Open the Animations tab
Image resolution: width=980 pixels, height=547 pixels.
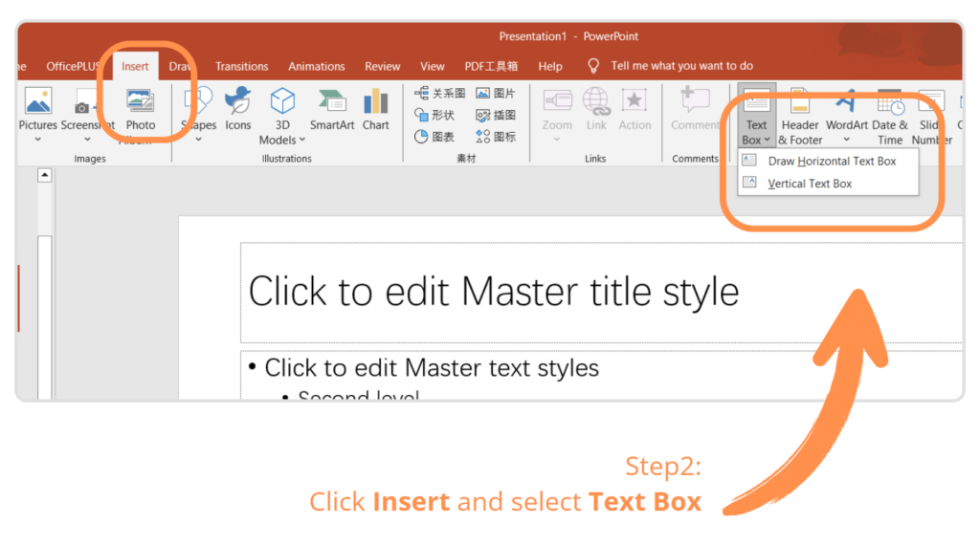click(x=316, y=67)
